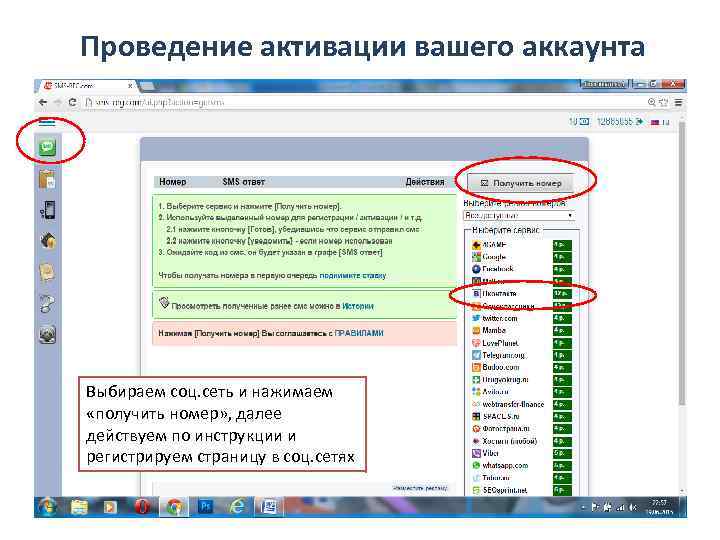The image size is (720, 540).
Task: Open File Explorer from the taskbar
Action: click(79, 507)
